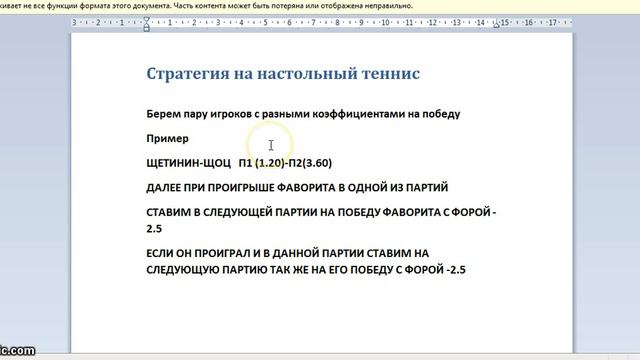Click the line "СЛЕДУЮЩУЮ ПАРТИЮ ТАК ЖЕ НА ЕГО ПОБЕДУ С ФОРОЙ -2.5"
The height and width of the screenshot is (360, 640).
(306, 270)
